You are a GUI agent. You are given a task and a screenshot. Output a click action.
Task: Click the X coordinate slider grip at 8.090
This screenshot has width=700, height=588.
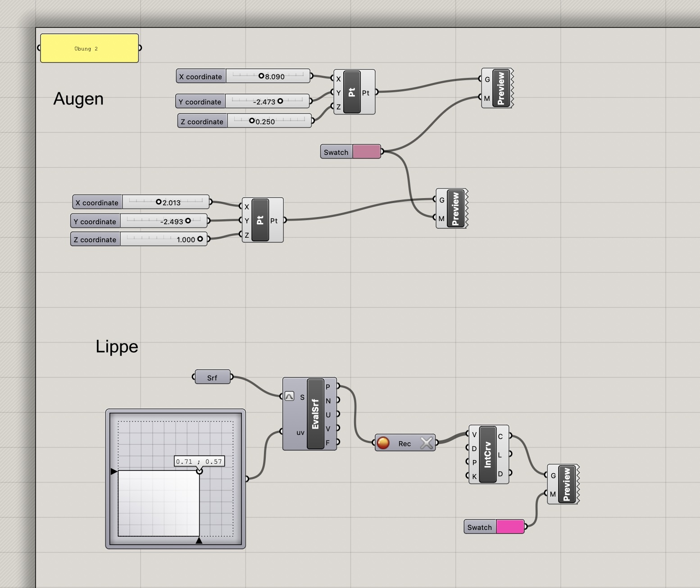click(x=261, y=76)
